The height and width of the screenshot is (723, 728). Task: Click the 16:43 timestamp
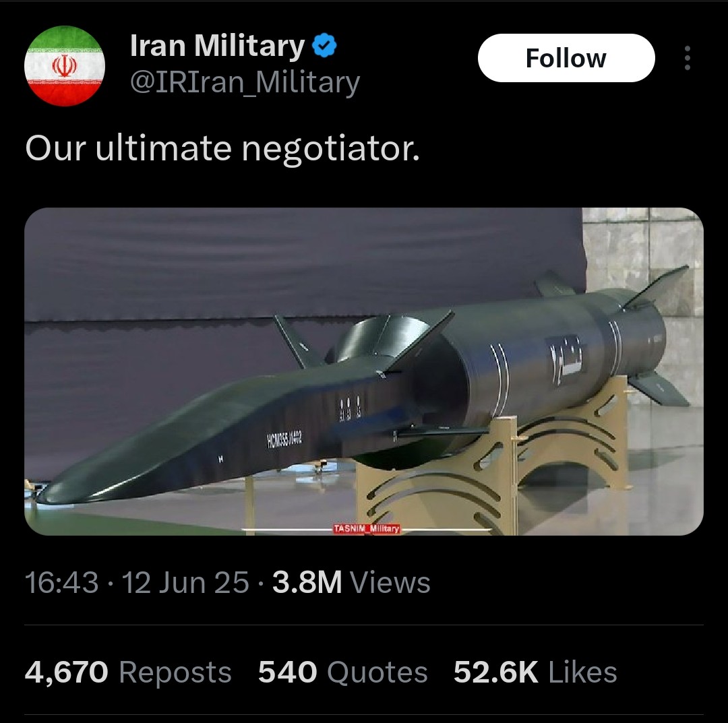coord(62,582)
